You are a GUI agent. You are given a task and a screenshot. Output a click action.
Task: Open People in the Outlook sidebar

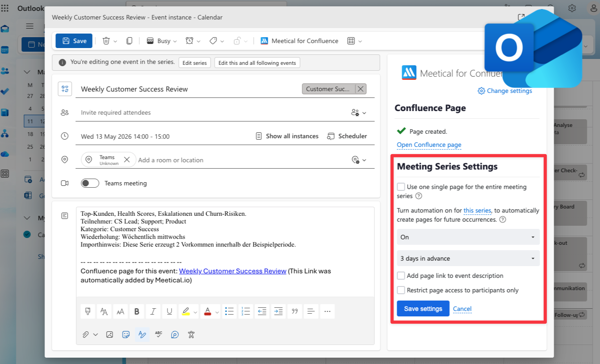click(5, 71)
